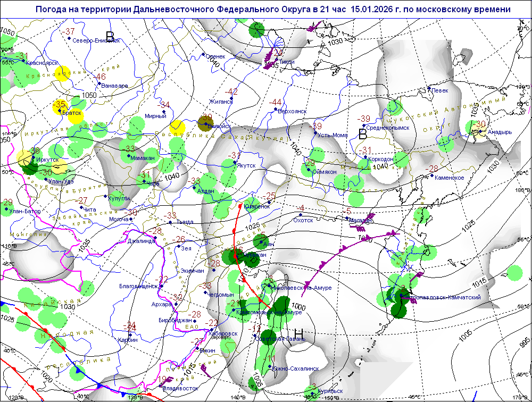532x402 pixels.
Task: Click the 1000 isobar label near Николаевск-на-Амуре
Action: [x=298, y=307]
